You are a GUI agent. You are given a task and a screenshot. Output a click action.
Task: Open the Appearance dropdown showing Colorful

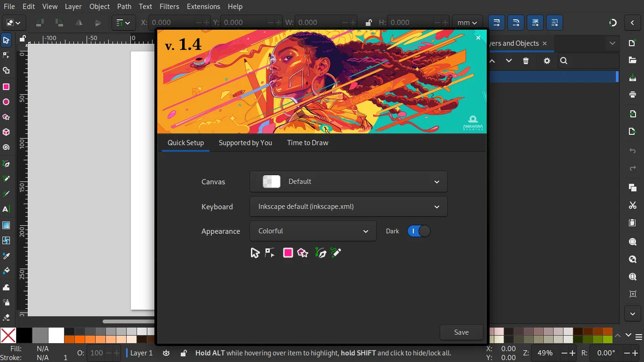[x=313, y=231]
